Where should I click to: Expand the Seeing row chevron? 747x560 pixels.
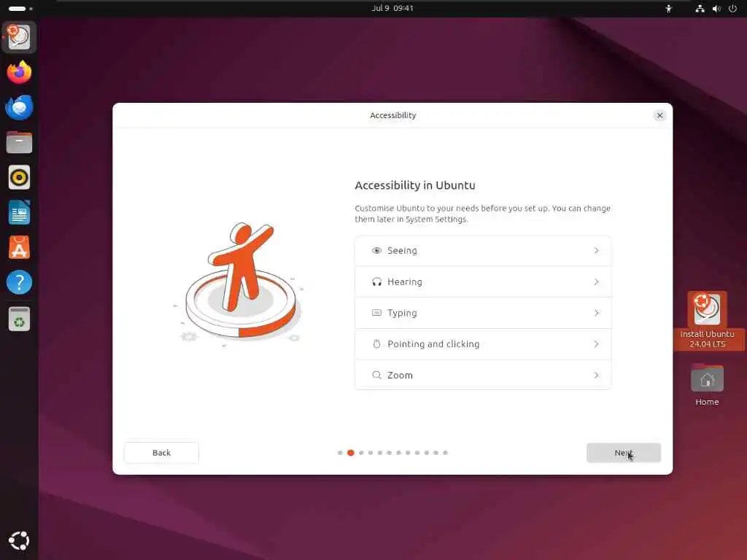tap(596, 251)
